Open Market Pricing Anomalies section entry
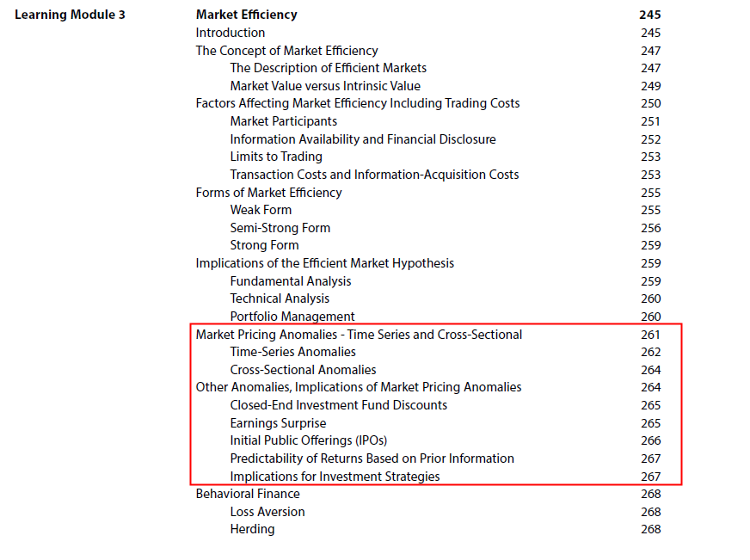 coord(359,335)
